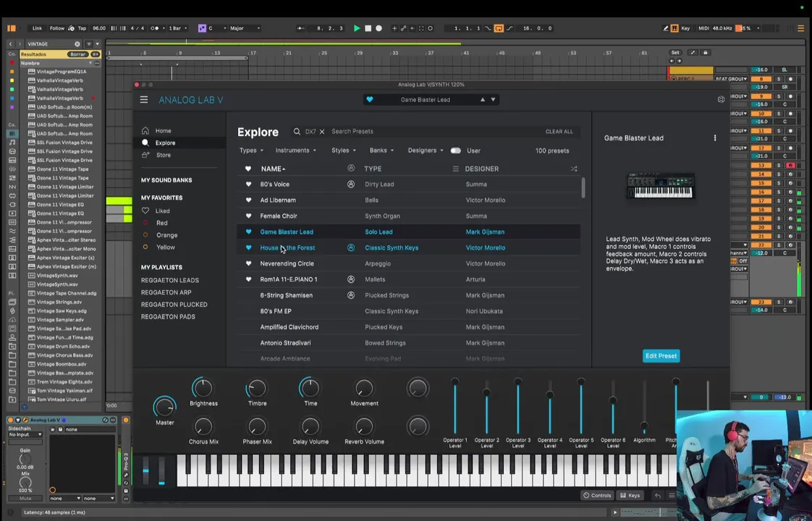Toggle the Analog Lab V device activator
Screen dimensions: 812x521
coord(10,420)
